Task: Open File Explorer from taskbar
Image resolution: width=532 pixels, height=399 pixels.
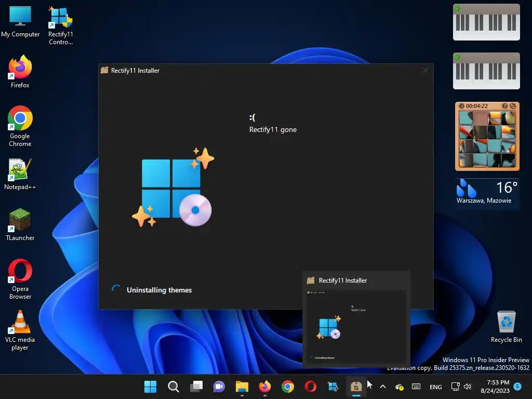Action: (242, 387)
